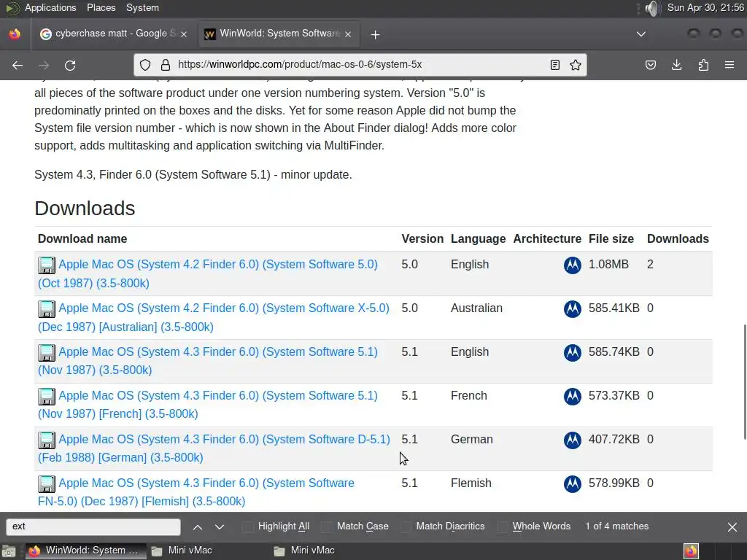Bookmark this page with the star icon
This screenshot has width=747, height=560.
coord(576,65)
